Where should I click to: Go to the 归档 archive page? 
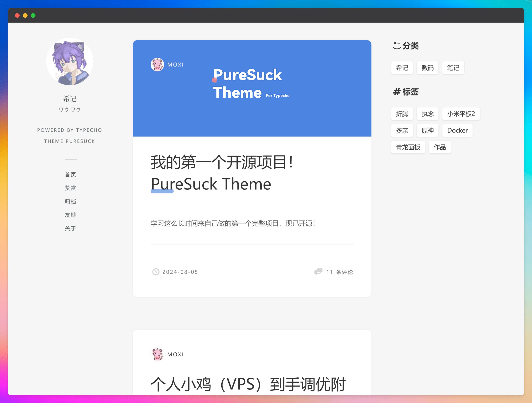70,201
